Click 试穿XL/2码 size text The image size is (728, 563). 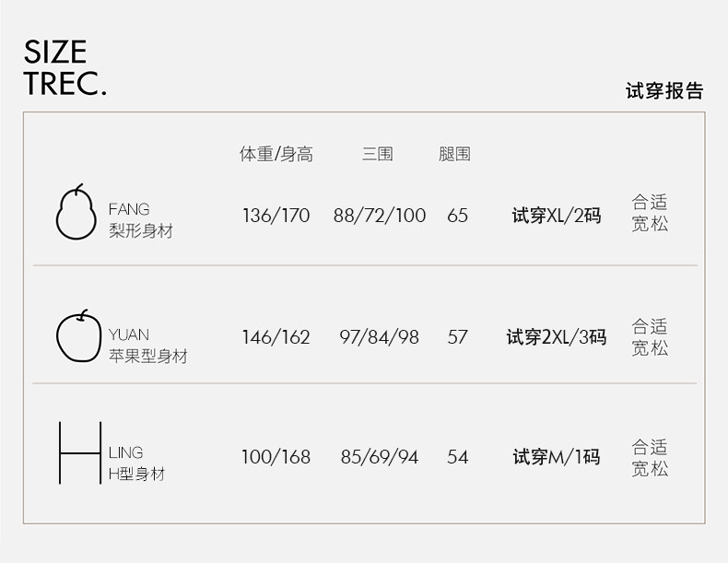557,217
